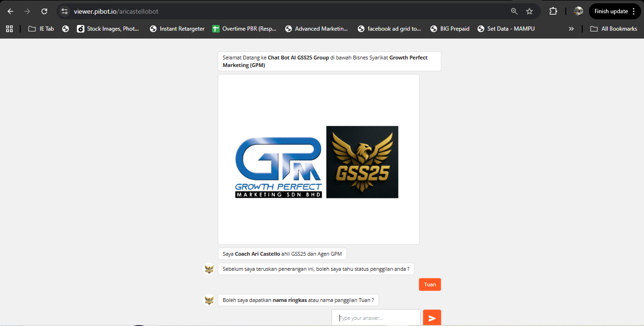The width and height of the screenshot is (644, 326).
Task: Open the browser extensions puzzle icon
Action: [x=553, y=11]
